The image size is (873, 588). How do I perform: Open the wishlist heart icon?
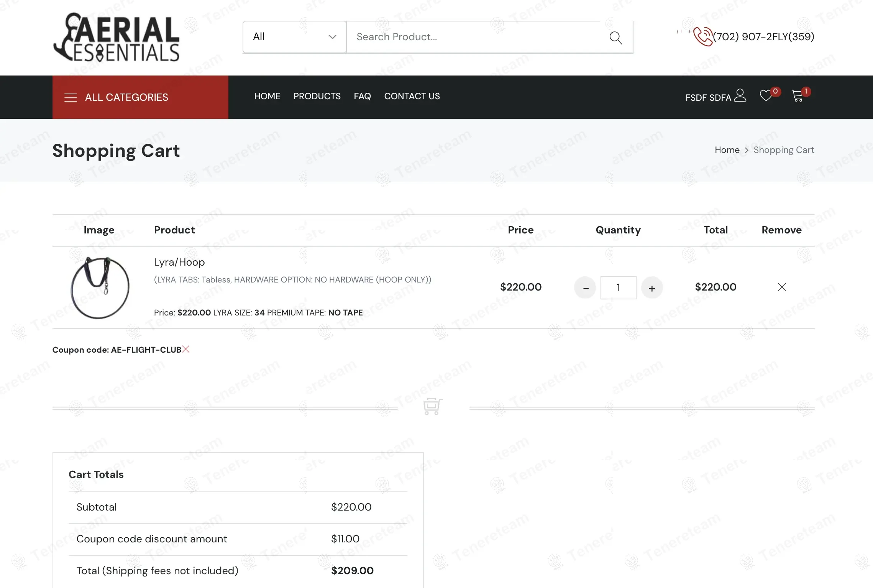point(766,96)
